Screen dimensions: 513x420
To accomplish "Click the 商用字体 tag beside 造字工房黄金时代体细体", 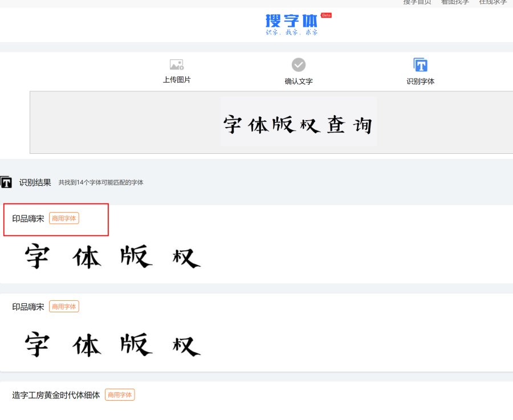I will pos(120,395).
